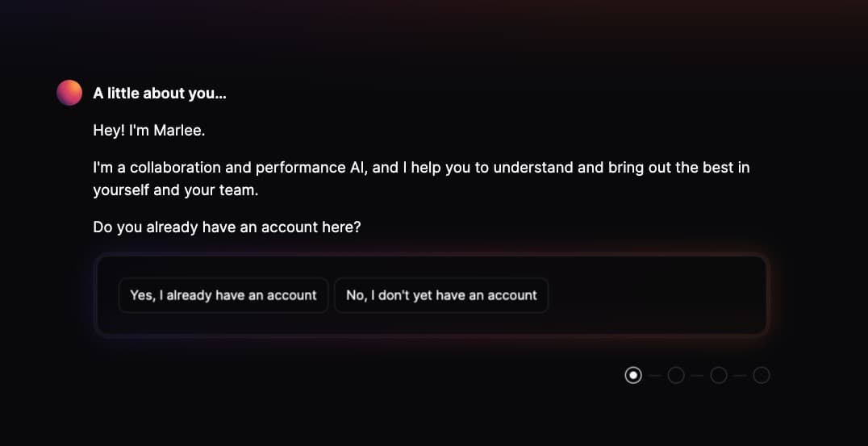The height and width of the screenshot is (446, 868).
Task: Click empty panel space left of Yes button
Action: click(x=107, y=295)
